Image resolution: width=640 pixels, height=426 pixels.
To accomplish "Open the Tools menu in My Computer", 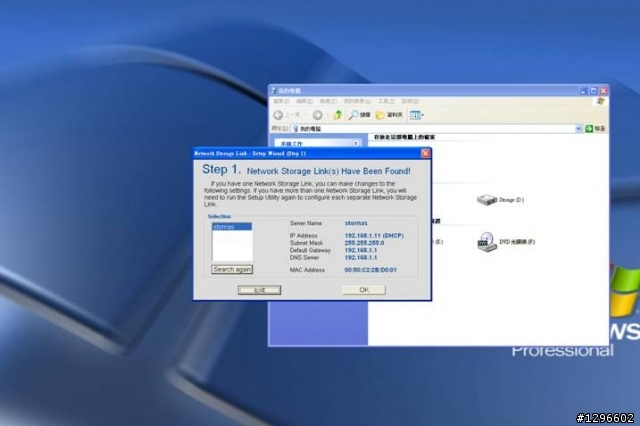I will tap(386, 101).
